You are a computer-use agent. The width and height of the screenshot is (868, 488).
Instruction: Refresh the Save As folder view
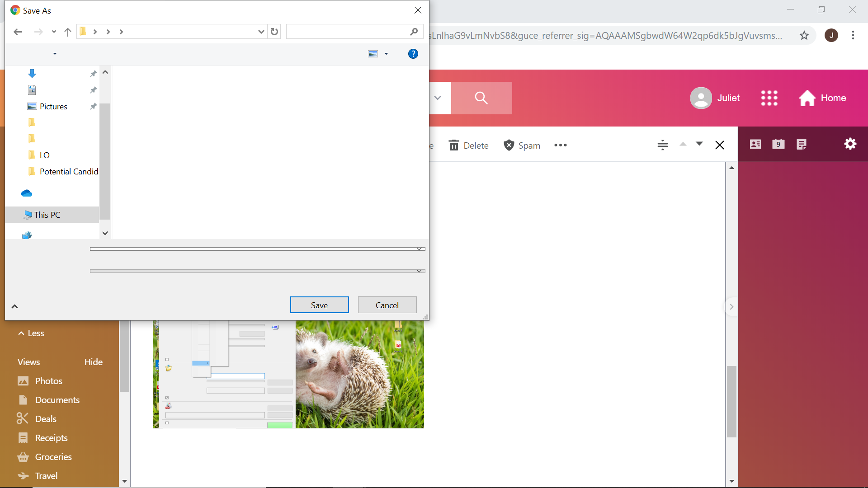tap(274, 32)
